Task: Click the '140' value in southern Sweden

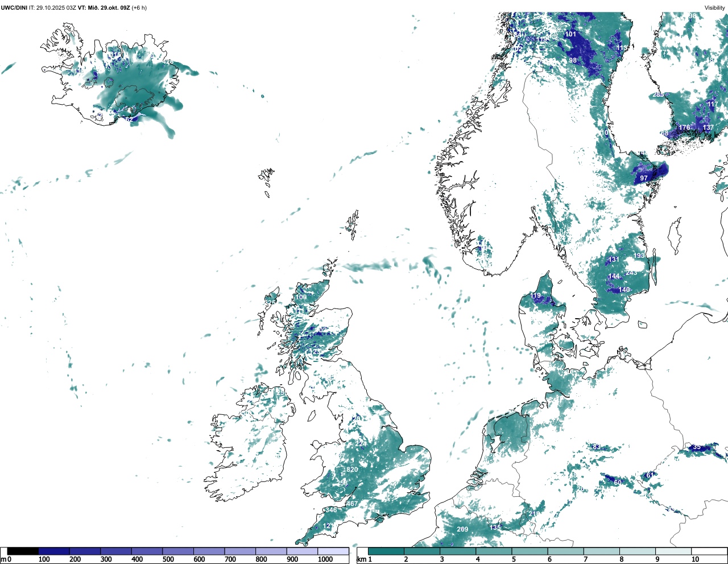Action: 624,290
